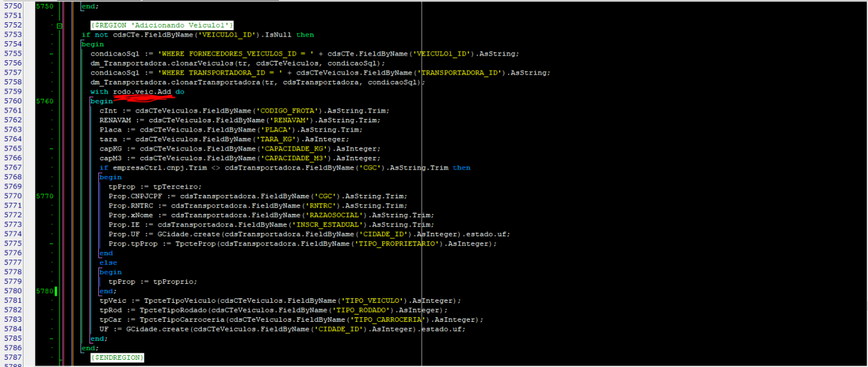
Task: Select gutter line number 5767
Action: pos(12,167)
